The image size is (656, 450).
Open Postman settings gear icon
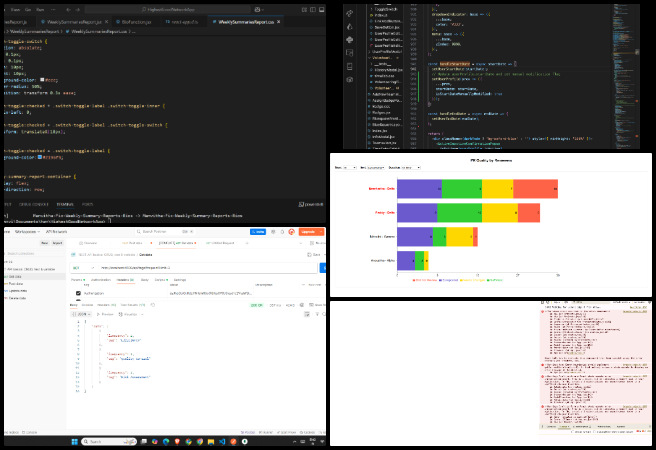274,232
